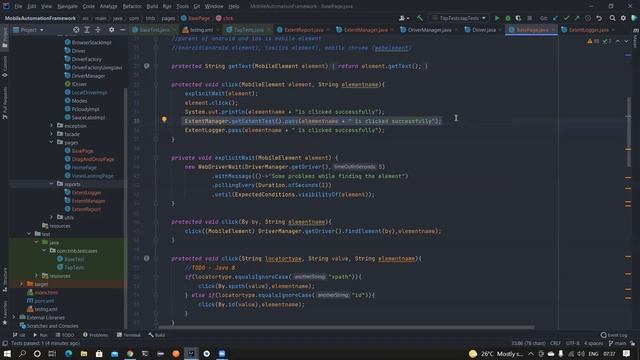The width and height of the screenshot is (640, 360).
Task: Expand External Libraries node
Action: [x=13, y=317]
